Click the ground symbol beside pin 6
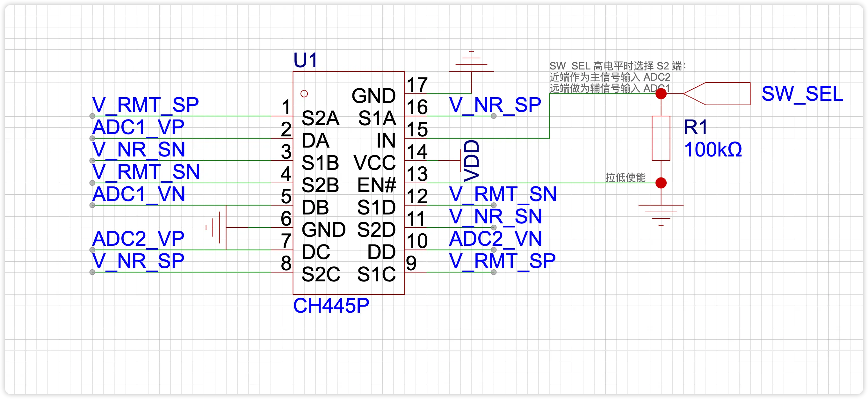 (216, 228)
